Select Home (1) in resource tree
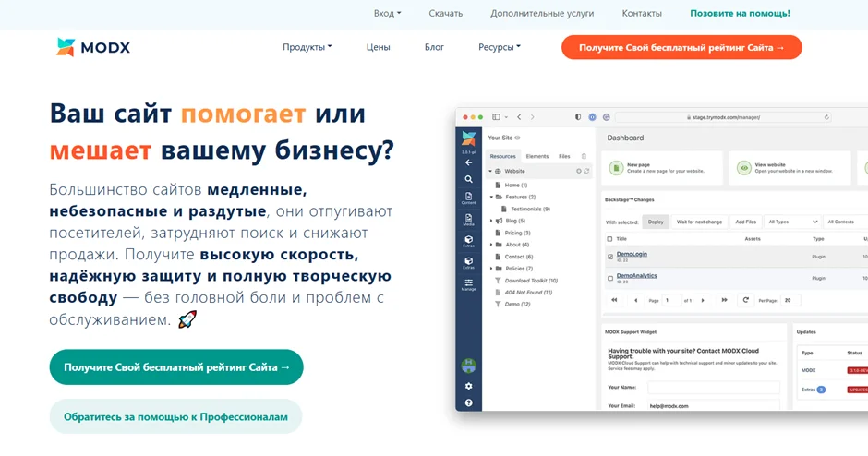The width and height of the screenshot is (868, 456). point(515,186)
